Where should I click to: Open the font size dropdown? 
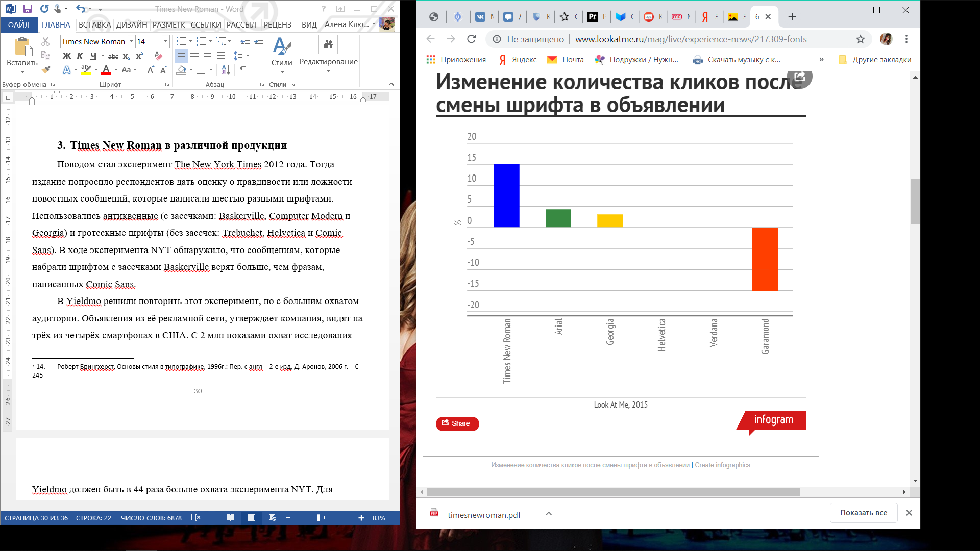(x=166, y=41)
